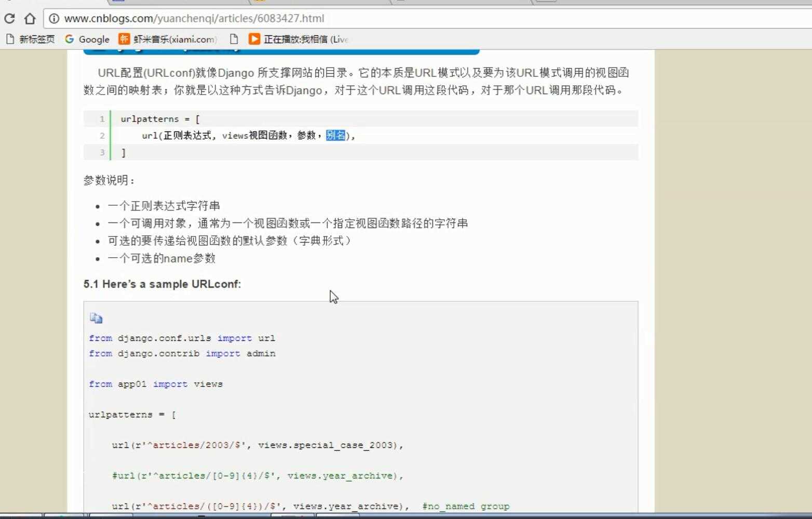The height and width of the screenshot is (519, 812).
Task: Open the 新标签页 bookmark
Action: [x=30, y=39]
